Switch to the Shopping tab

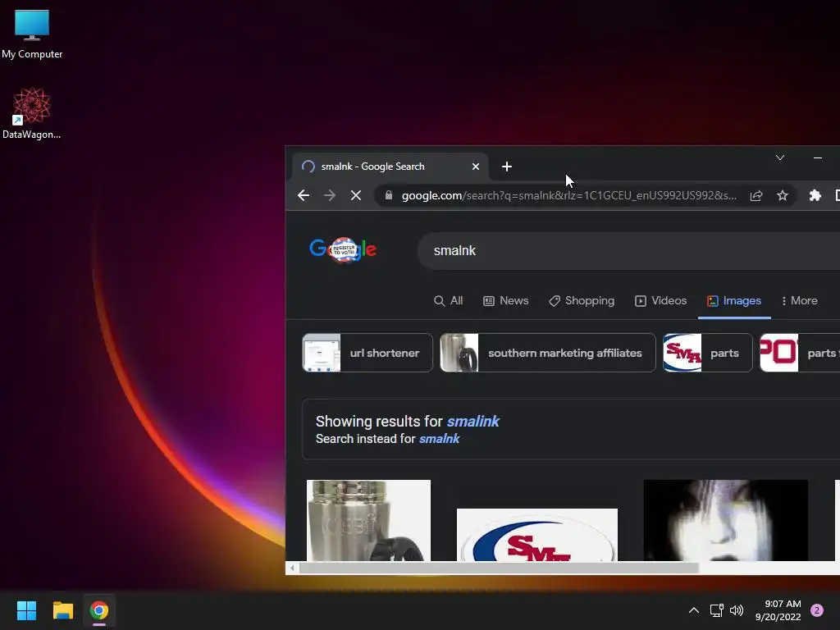tap(582, 300)
